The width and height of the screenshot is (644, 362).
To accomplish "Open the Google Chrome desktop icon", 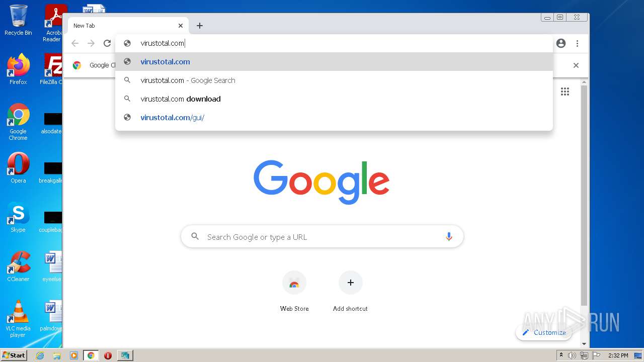I will tap(18, 122).
